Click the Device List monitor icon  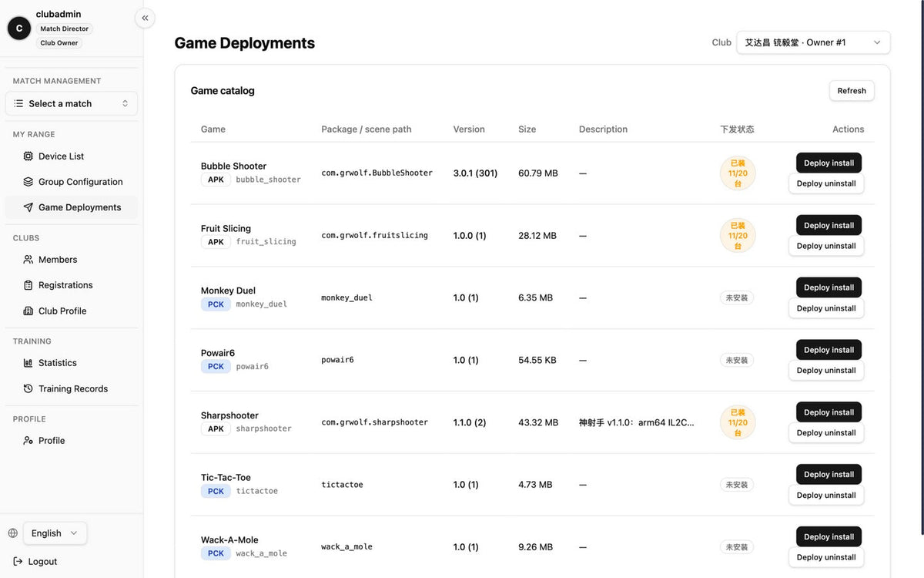[28, 156]
